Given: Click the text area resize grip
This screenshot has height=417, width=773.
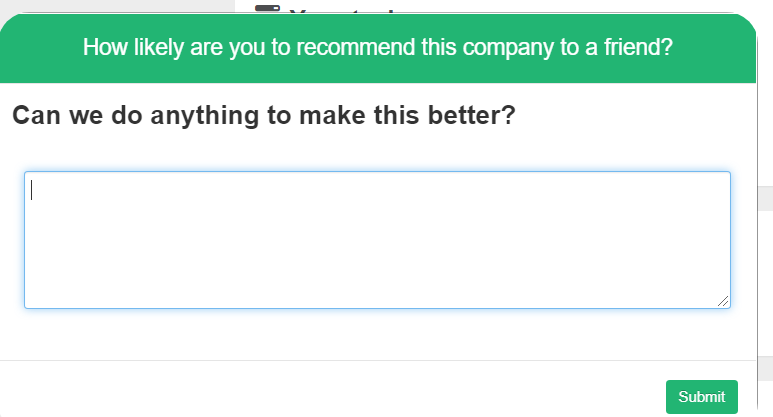Looking at the screenshot, I should pos(723,301).
